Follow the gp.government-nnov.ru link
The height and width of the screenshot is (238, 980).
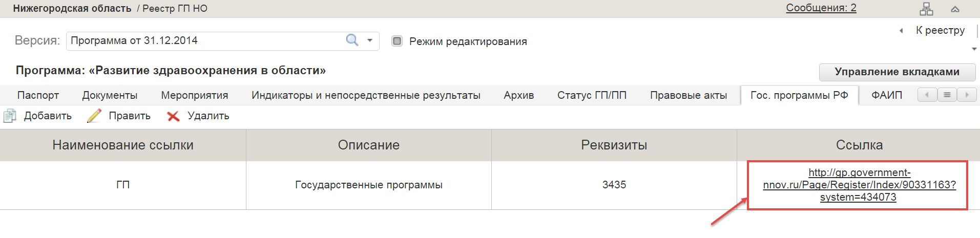click(x=859, y=185)
